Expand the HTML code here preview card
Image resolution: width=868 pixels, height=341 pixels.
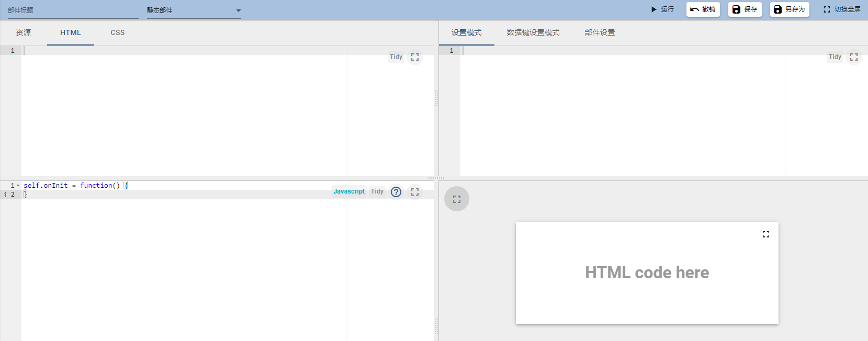[x=766, y=234]
